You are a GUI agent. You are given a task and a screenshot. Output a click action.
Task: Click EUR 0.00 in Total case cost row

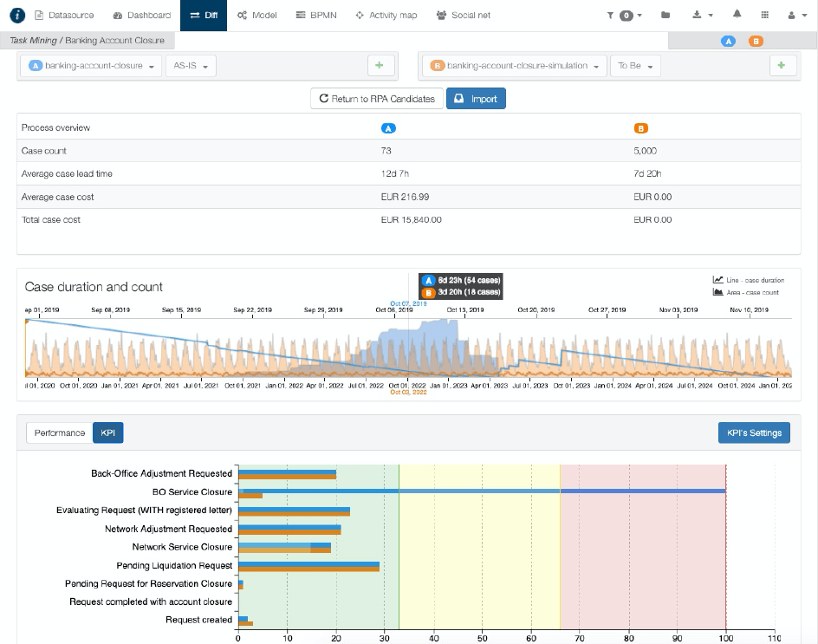coord(652,219)
